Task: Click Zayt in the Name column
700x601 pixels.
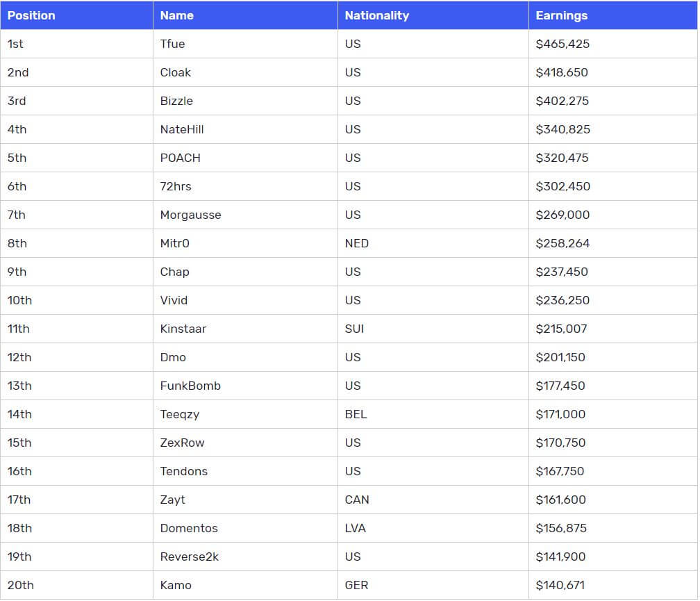Action: (172, 500)
